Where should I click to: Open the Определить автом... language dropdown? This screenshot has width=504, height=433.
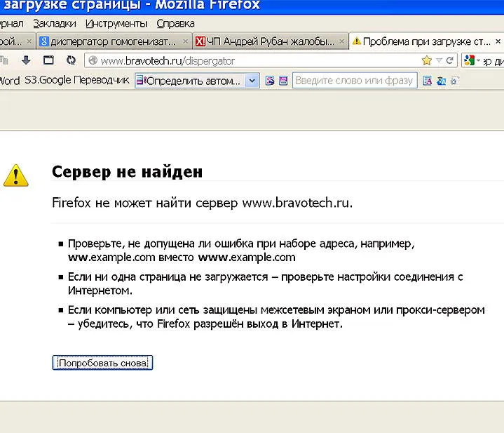(x=197, y=81)
